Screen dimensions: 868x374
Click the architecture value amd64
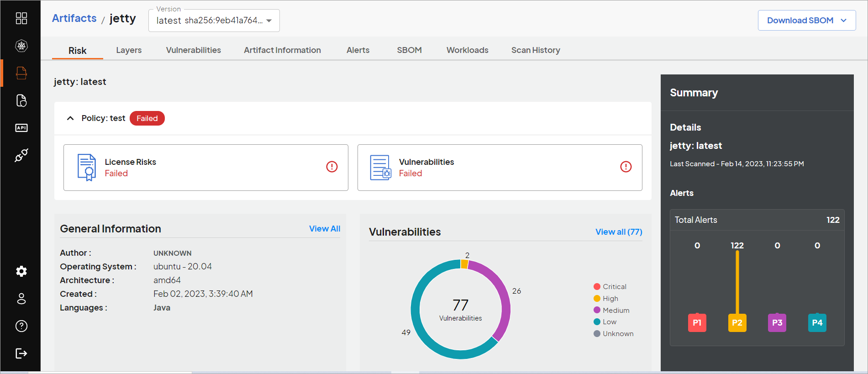(167, 280)
